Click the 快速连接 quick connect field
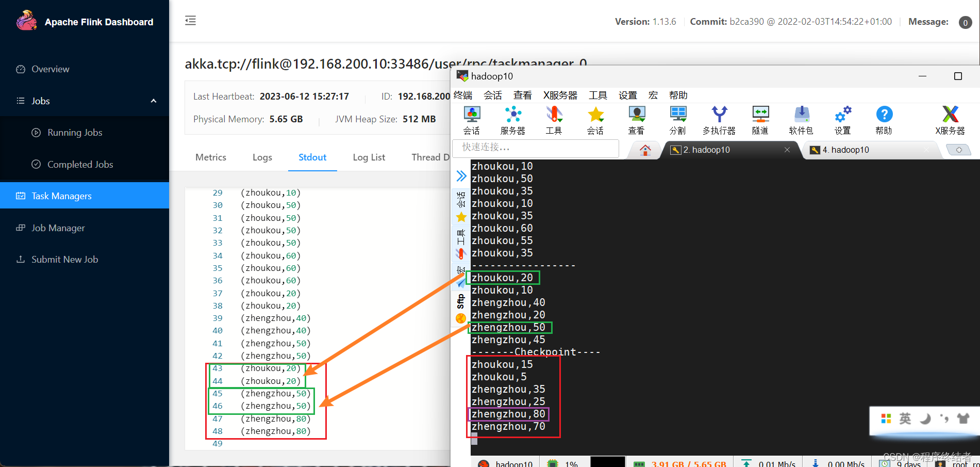The image size is (980, 467). [x=536, y=148]
